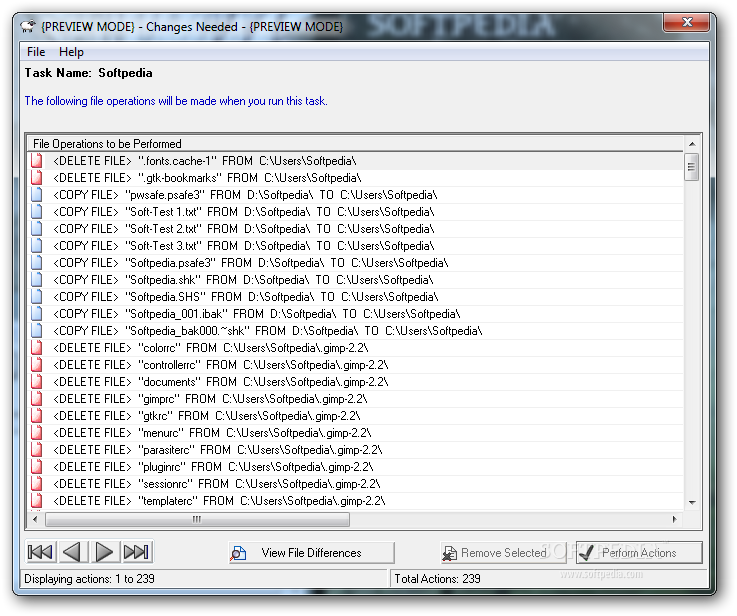
Task: Select DELETE FILE "menurc" row
Action: [355, 433]
